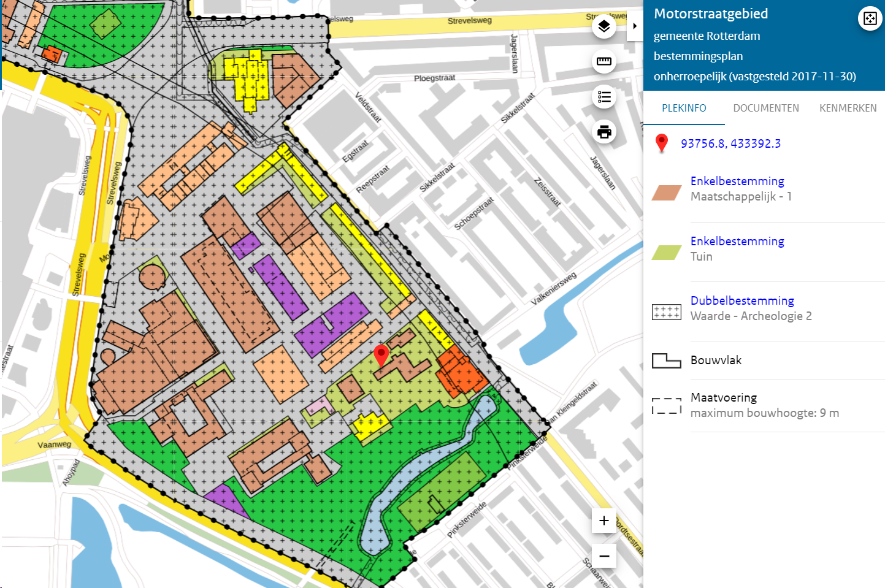Click 'maximum bouwhoogte: 9 m' text

pyautogui.click(x=765, y=413)
